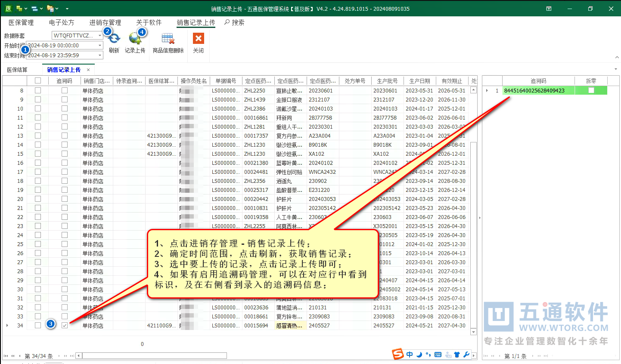Open the 关于软件 menu
Image resolution: width=621 pixels, height=364 pixels.
pyautogui.click(x=149, y=22)
